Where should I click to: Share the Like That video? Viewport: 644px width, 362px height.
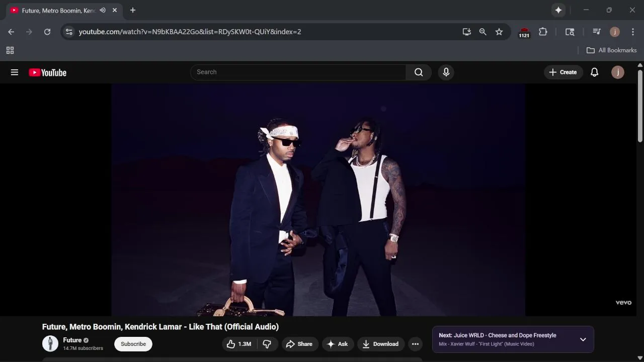coord(299,344)
